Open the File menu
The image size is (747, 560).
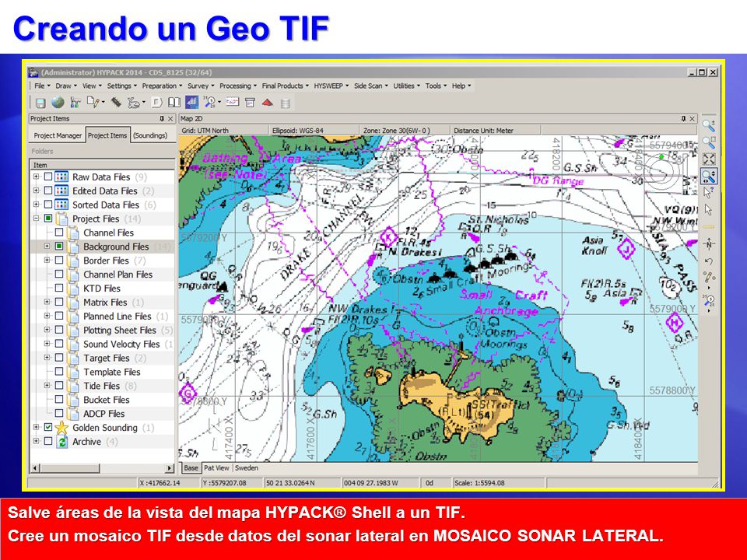click(x=42, y=86)
